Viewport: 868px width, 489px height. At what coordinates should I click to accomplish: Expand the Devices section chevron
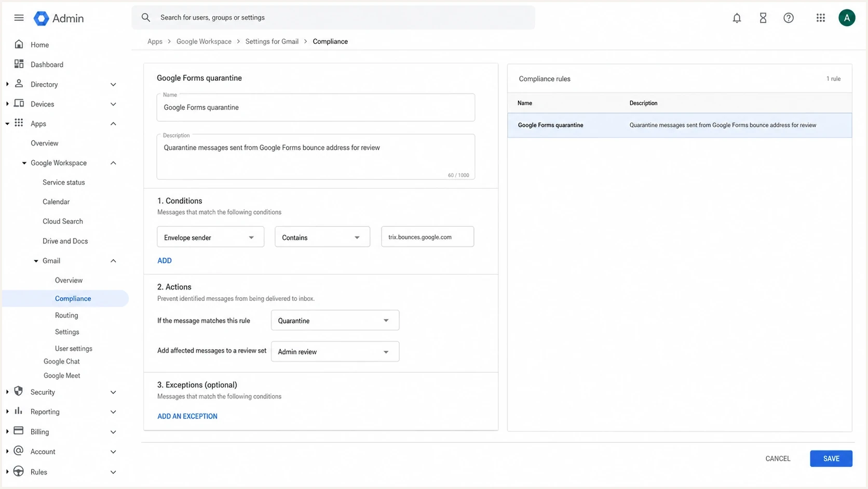[113, 104]
